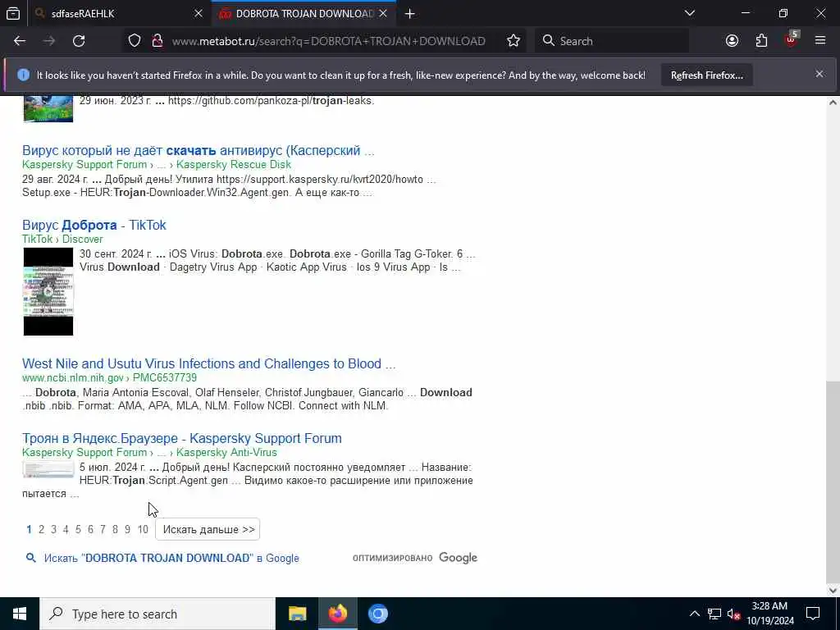Go to results page 9
The width and height of the screenshot is (840, 630).
[x=127, y=529]
